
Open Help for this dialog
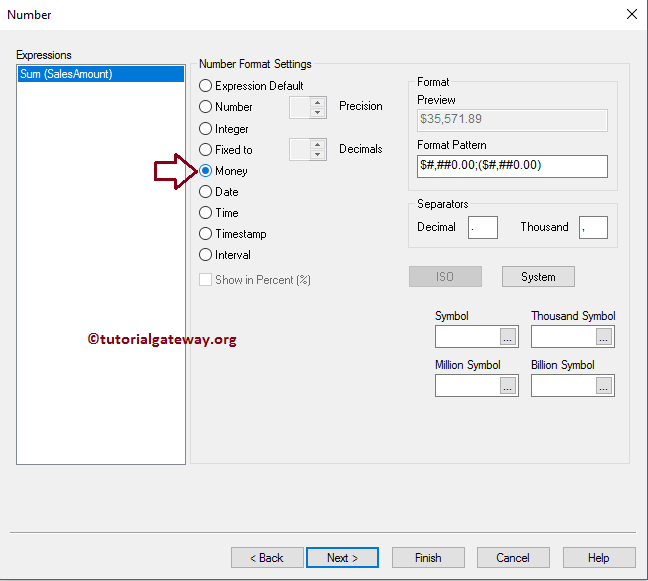pos(599,558)
